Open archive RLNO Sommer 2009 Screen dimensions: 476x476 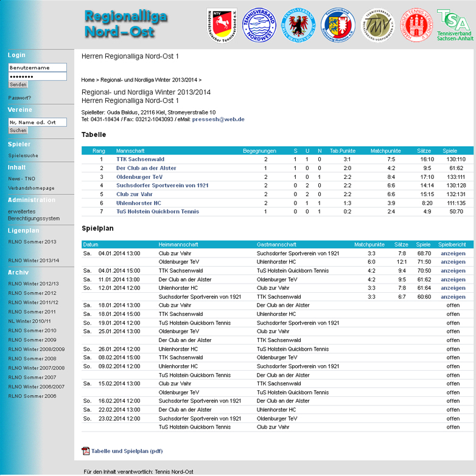(x=32, y=340)
